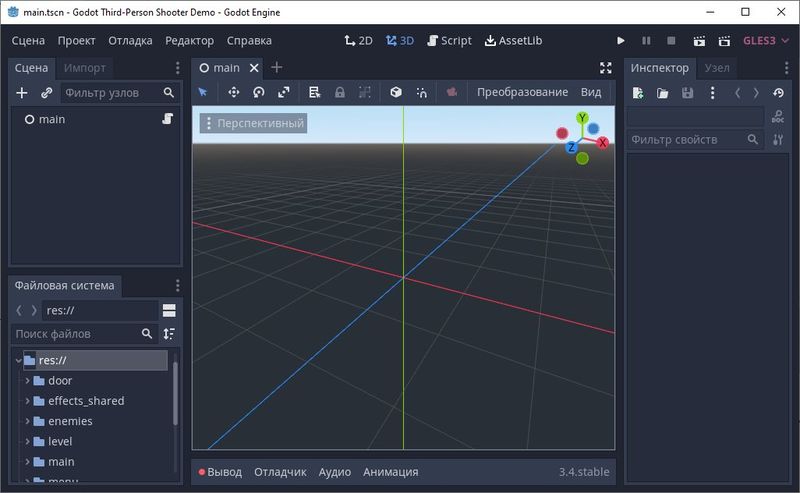Collapse the res:// root folder
This screenshot has width=800, height=493.
tap(18, 360)
